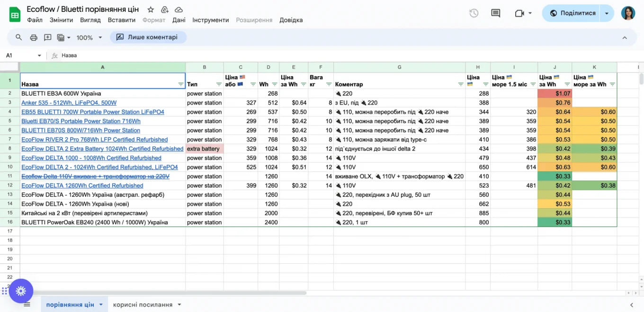Toggle the filter on Назва column
The height and width of the screenshot is (312, 644).
tap(180, 84)
